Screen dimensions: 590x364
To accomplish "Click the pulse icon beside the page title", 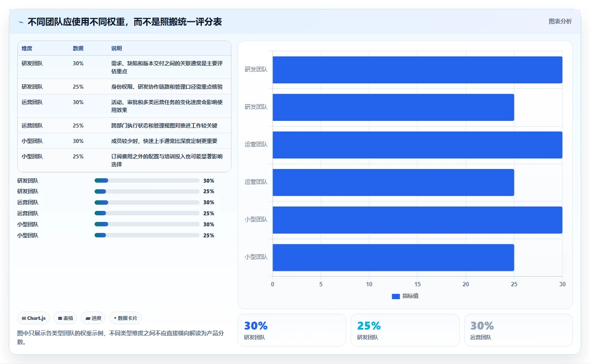I will (21, 22).
